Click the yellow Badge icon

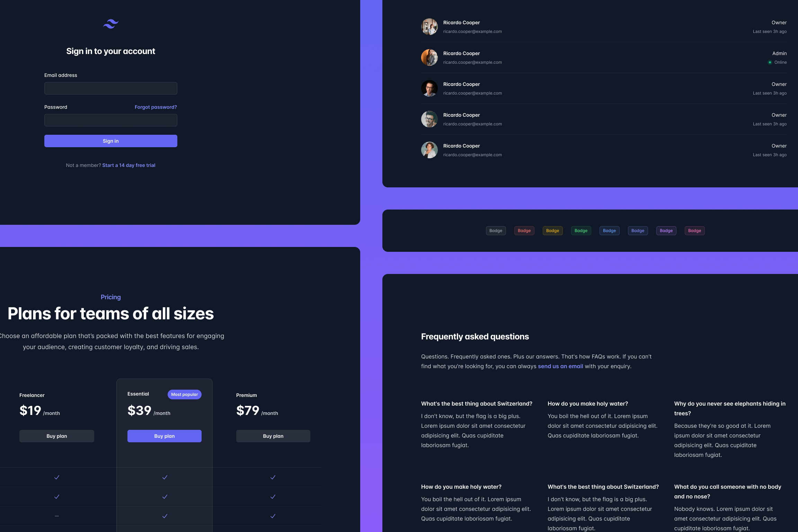pos(552,230)
